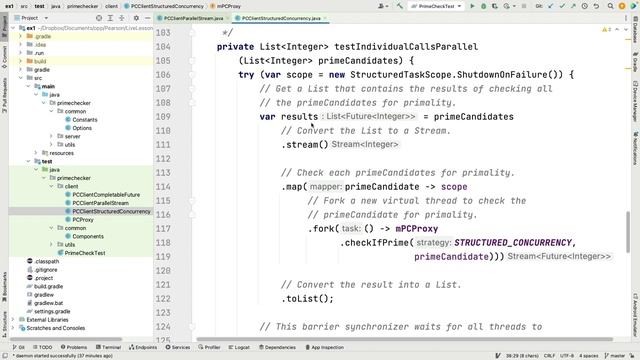Open the Terminal tool window tab
This screenshot has height=360, width=640.
click(108, 347)
